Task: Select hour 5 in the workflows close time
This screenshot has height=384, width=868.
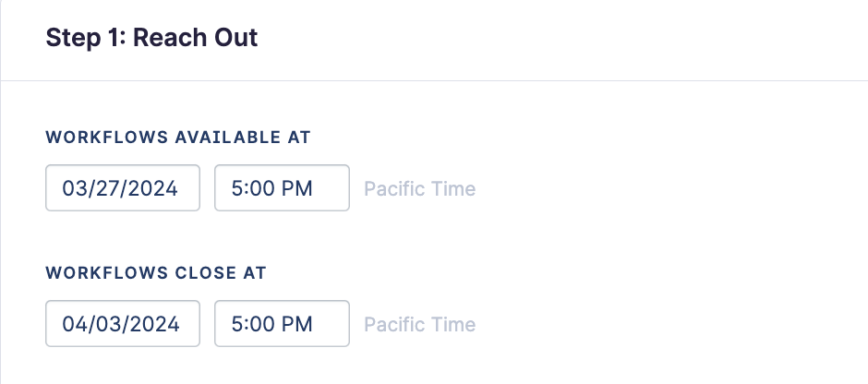Action: click(x=236, y=325)
